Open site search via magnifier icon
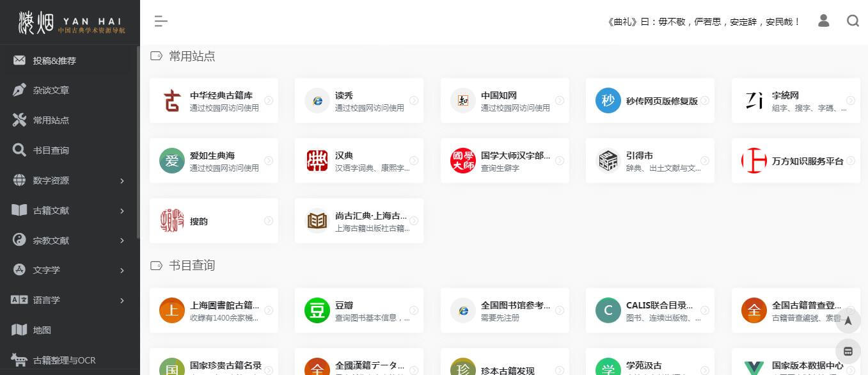The width and height of the screenshot is (868, 375). tap(853, 21)
